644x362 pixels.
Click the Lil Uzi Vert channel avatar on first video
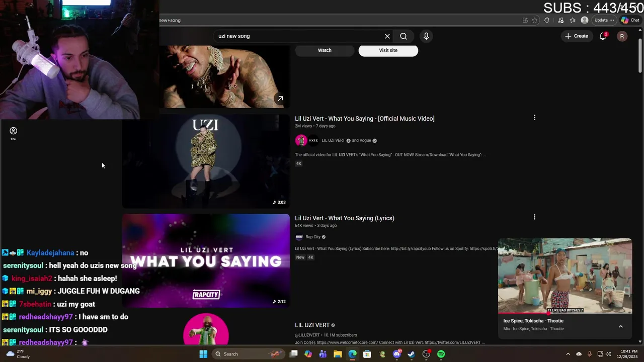tap(301, 141)
